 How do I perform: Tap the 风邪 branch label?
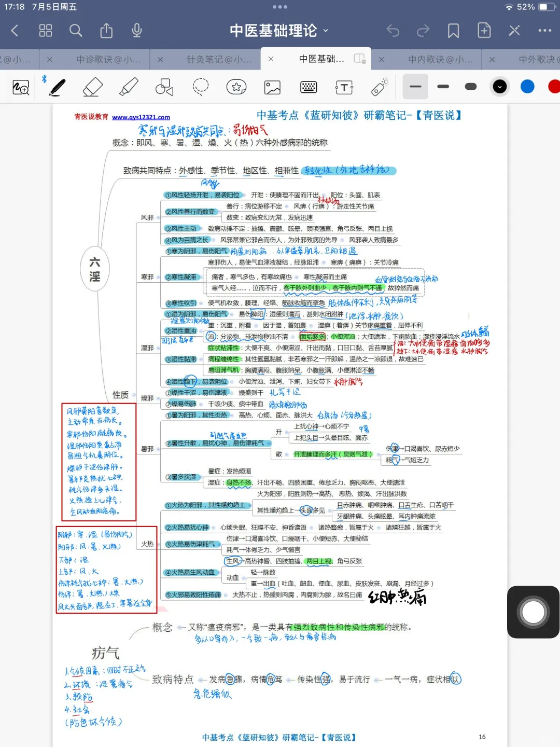click(x=147, y=217)
